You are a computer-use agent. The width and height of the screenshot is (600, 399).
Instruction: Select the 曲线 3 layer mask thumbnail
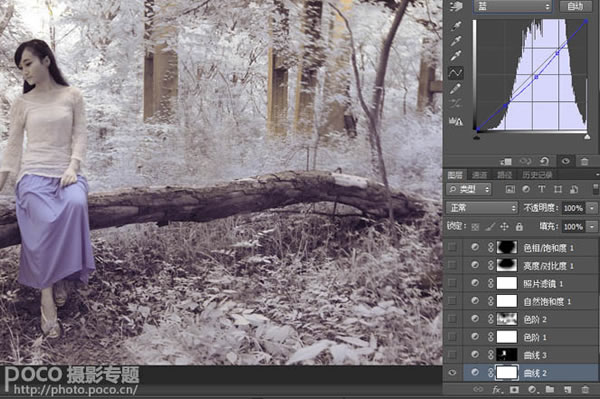pyautogui.click(x=507, y=355)
